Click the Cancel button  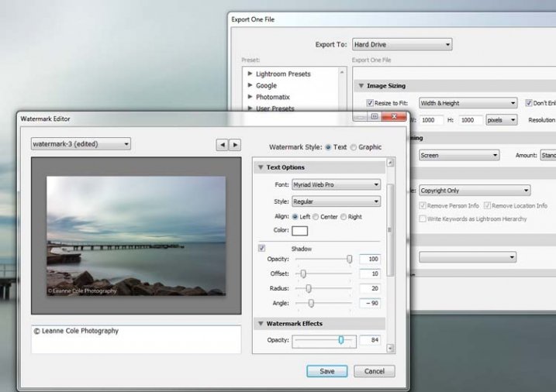tap(374, 371)
